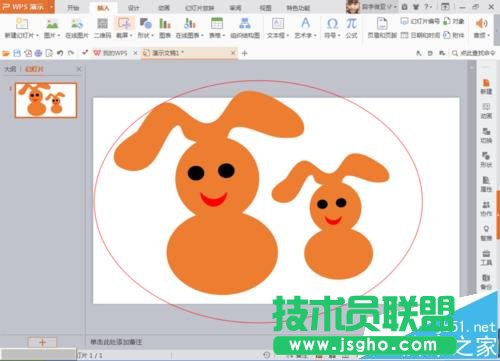
Task: Click Header and Footer (页眉和页脚)
Action: coord(382,27)
